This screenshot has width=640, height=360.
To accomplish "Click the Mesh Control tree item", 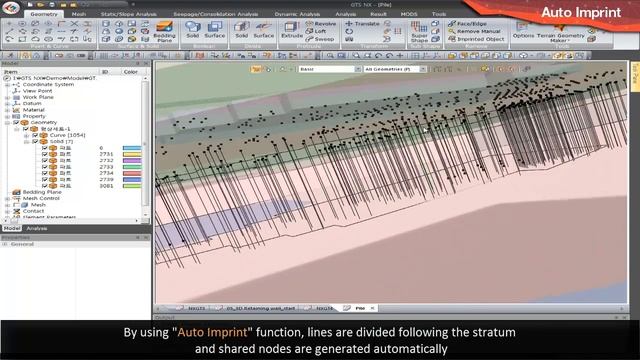I will pos(41,198).
